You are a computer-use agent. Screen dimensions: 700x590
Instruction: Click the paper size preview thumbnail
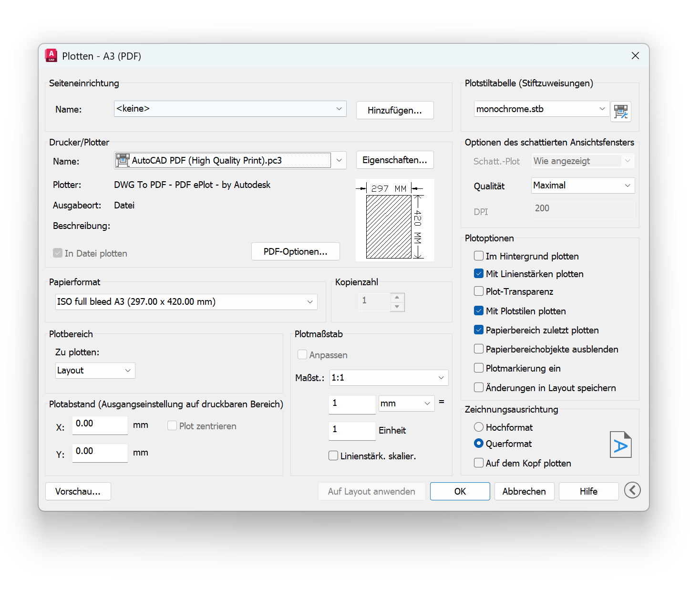[395, 220]
